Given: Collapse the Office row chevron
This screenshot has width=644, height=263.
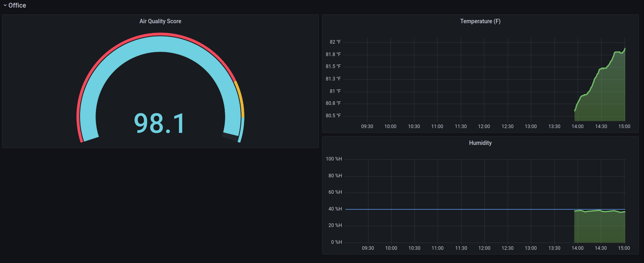Looking at the screenshot, I should point(5,6).
